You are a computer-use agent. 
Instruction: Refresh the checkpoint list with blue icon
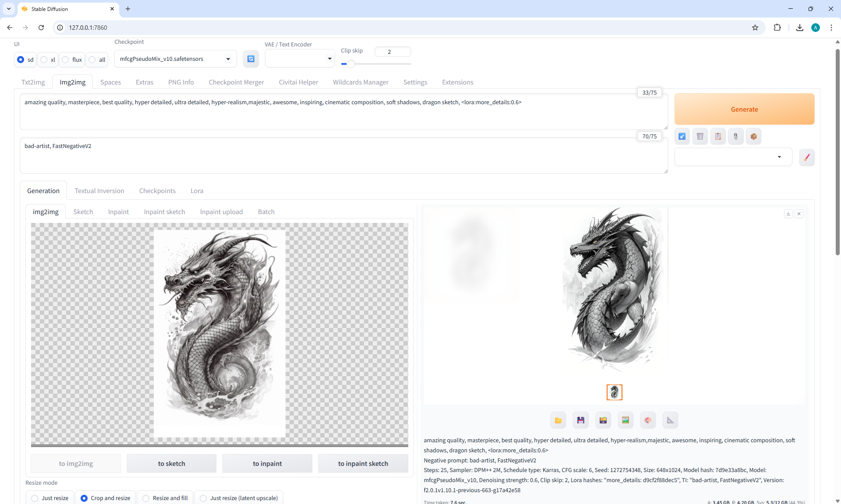pyautogui.click(x=251, y=59)
